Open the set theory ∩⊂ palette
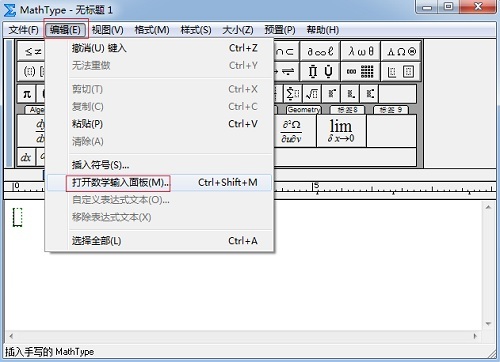This screenshot has height=362, width=500. click(287, 51)
